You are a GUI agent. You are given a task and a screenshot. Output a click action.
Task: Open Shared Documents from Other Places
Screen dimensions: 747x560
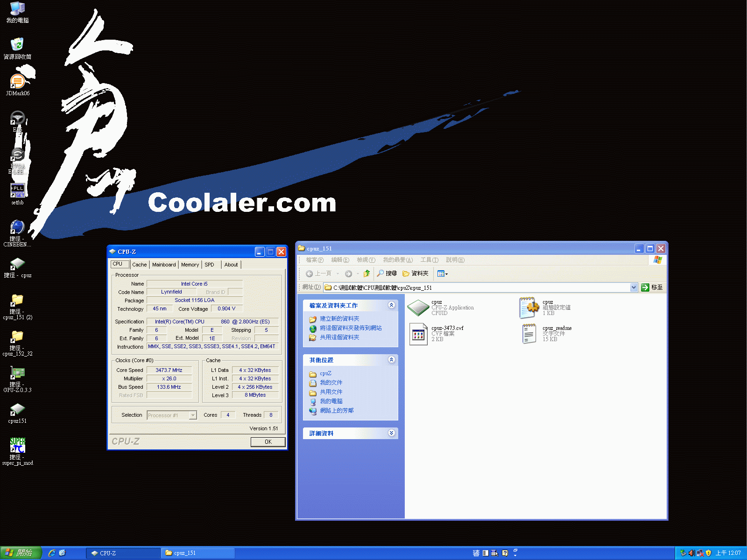(331, 392)
